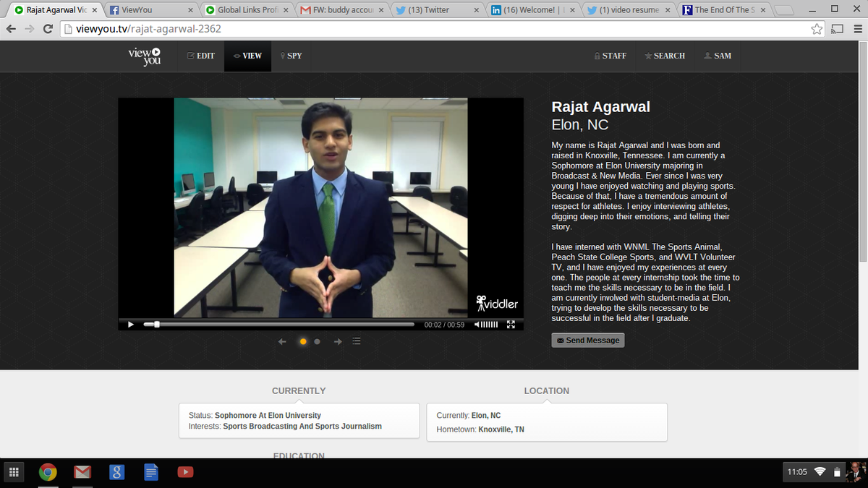Close the Rajat Agarwal browser tab
Screen dimensions: 868x488
95,10
